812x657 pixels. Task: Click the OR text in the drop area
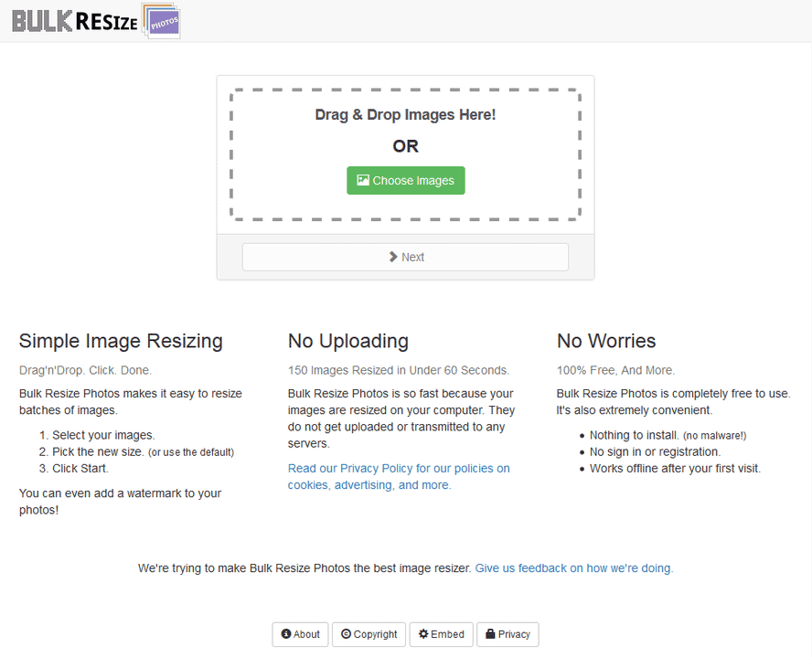point(405,145)
